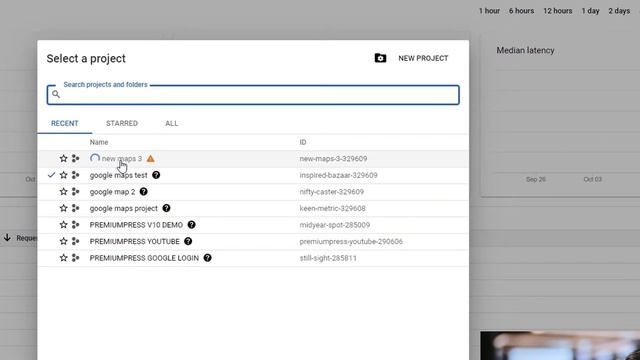Screen dimensions: 640x360
Task: Click the ID column header
Action: pos(303,142)
